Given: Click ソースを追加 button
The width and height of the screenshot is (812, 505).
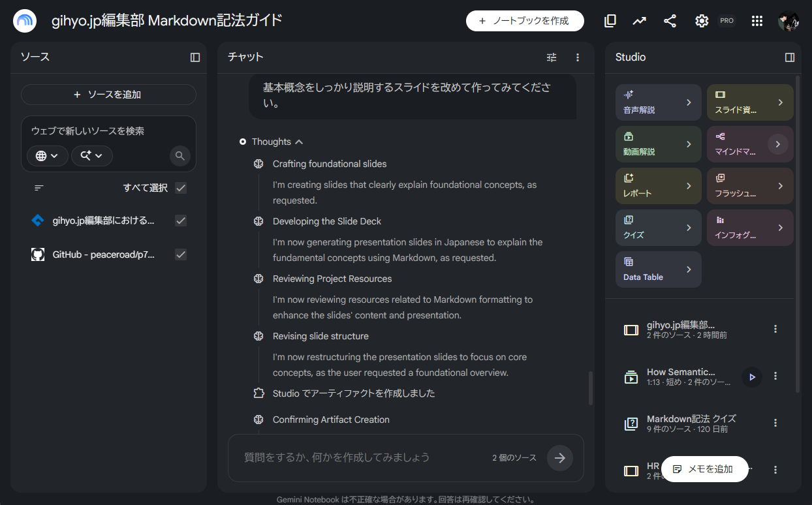Looking at the screenshot, I should (x=108, y=95).
